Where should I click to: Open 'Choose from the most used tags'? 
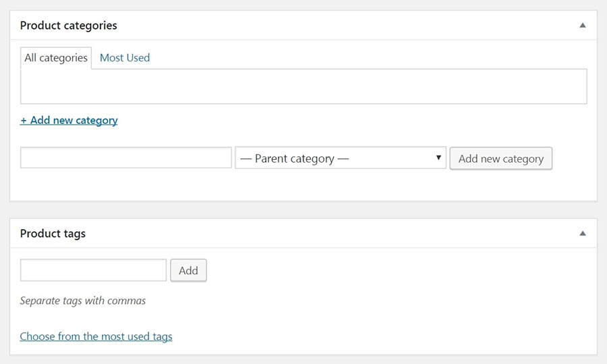click(96, 336)
